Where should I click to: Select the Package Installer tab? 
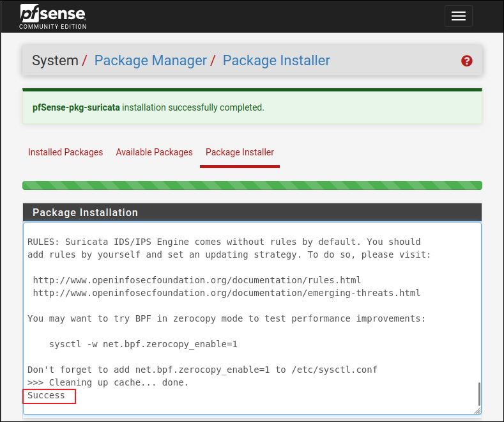(x=240, y=152)
